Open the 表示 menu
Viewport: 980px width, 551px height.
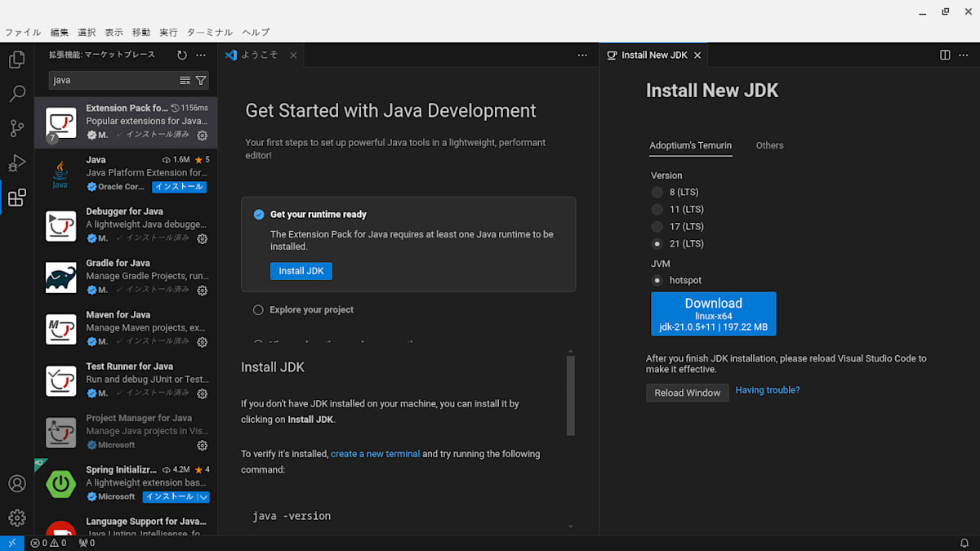coord(114,33)
